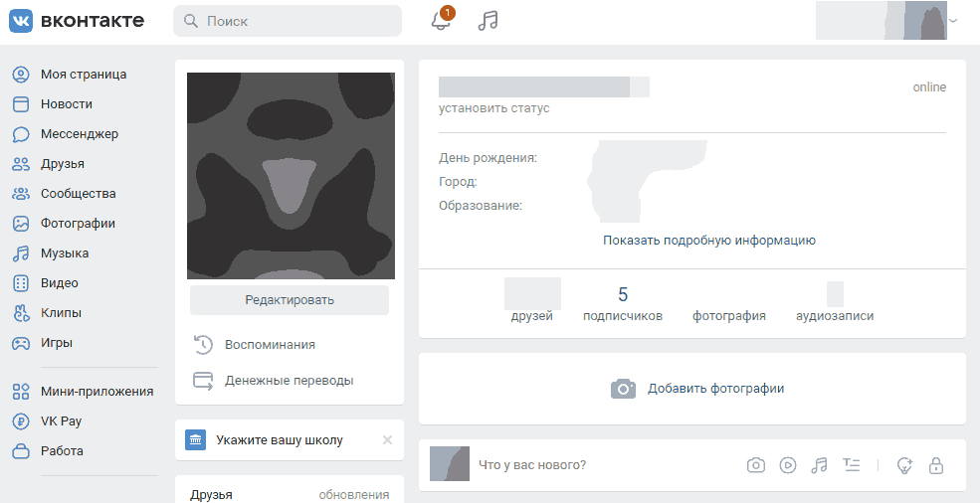Attach video using play icon in composer
Image resolution: width=980 pixels, height=503 pixels.
point(788,464)
